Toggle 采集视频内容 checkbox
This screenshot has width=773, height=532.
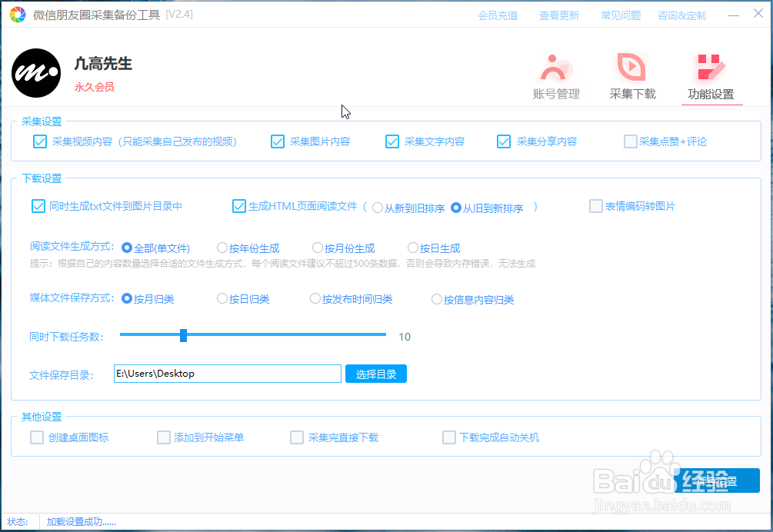tap(40, 142)
